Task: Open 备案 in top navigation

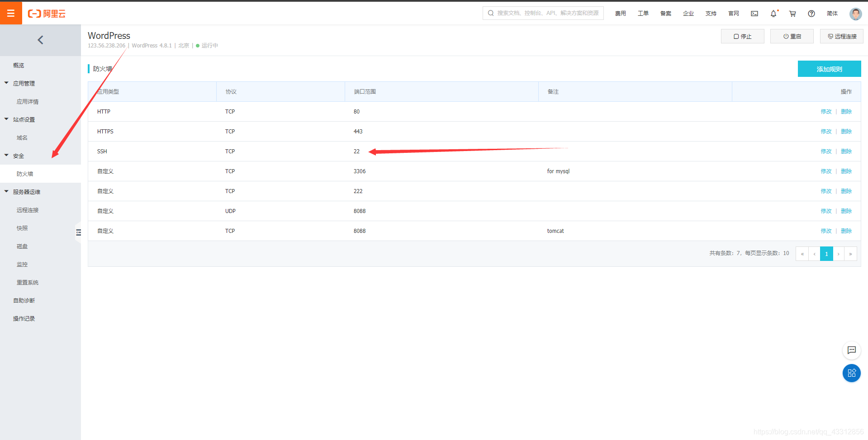Action: coord(666,14)
